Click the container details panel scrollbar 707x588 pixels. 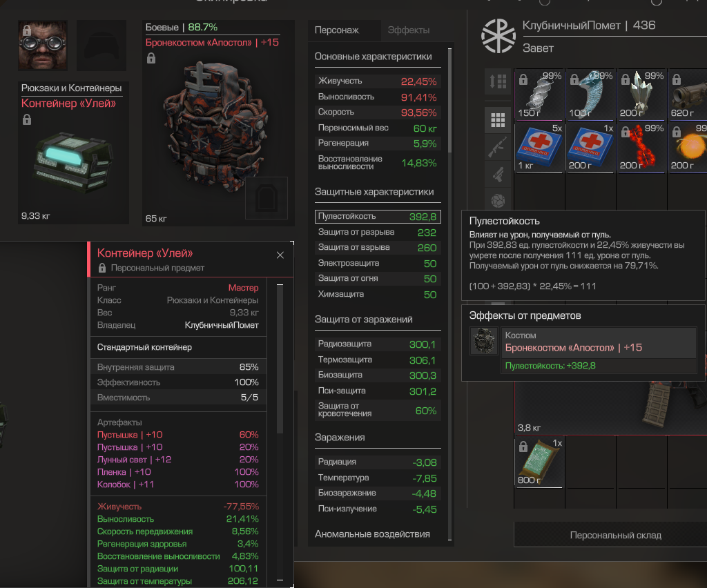[x=280, y=359]
